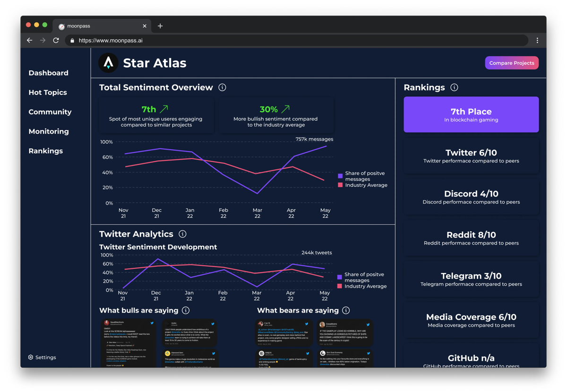567x392 pixels.
Task: Click the Twitter Sentiment Development heading
Action: pyautogui.click(x=158, y=247)
